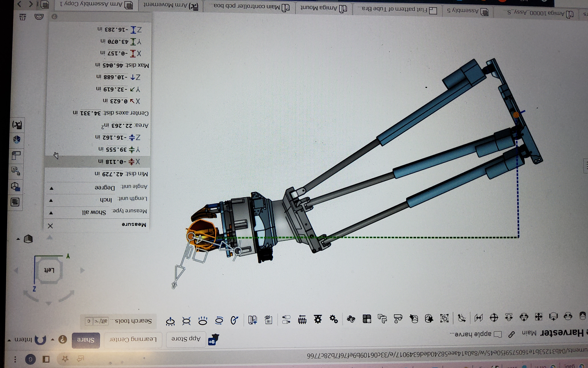Switch to the Arm Movement tab

pyautogui.click(x=171, y=5)
